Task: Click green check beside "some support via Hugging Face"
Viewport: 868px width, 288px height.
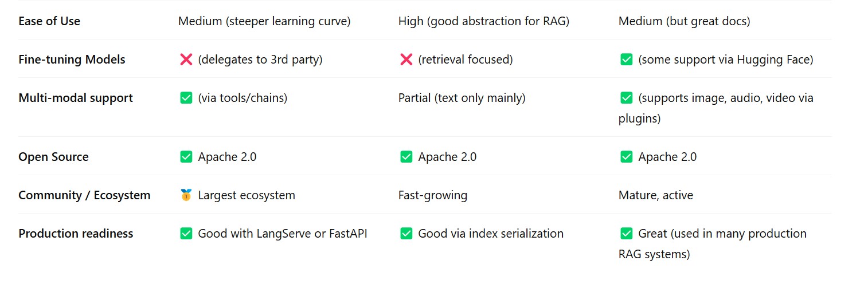Action: tap(626, 60)
